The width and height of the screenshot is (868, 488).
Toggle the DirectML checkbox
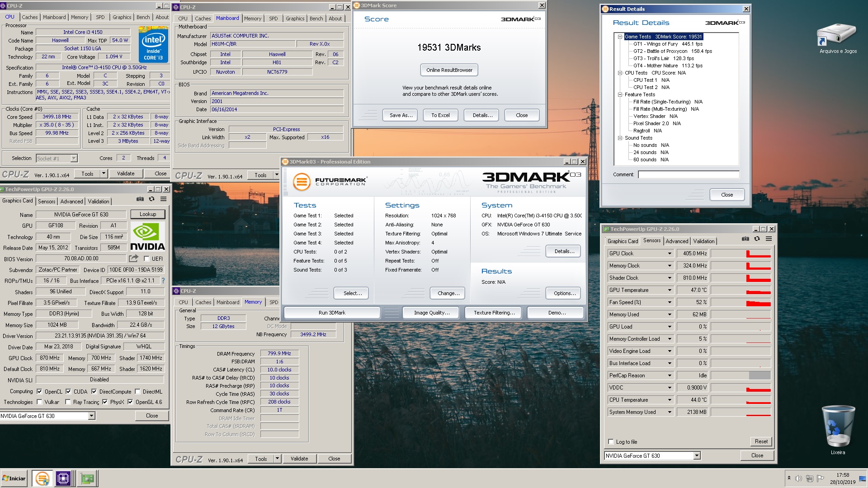[137, 391]
